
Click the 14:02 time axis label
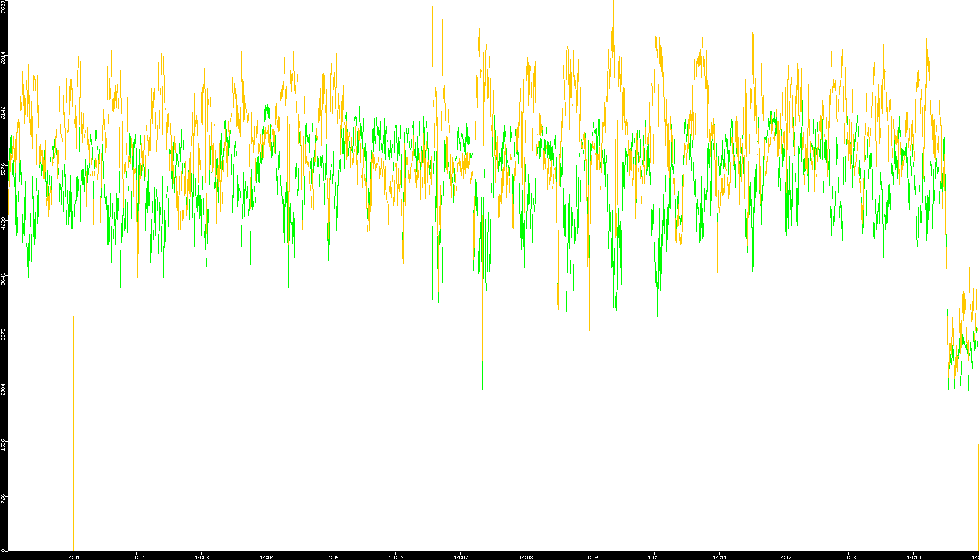137,557
